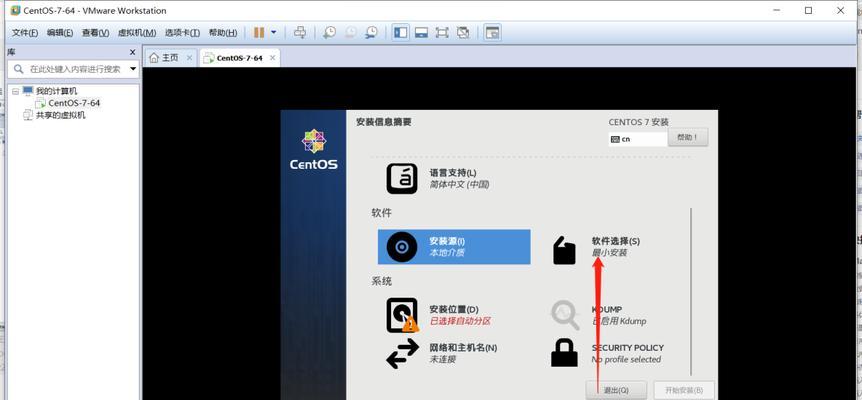Click the installer summary vertical scrollbar
862x400 pixels.
click(x=691, y=291)
